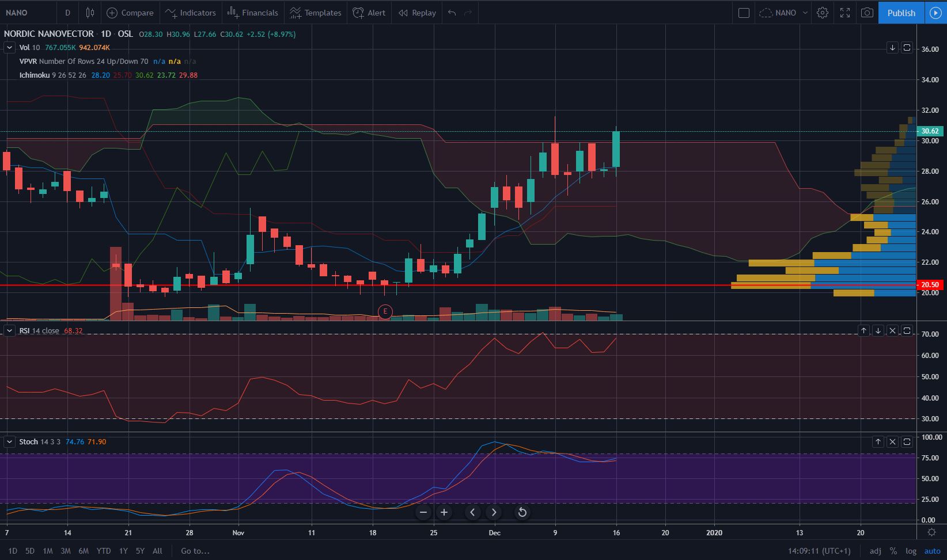Viewport: 947px width, 560px height.
Task: Select the 1Y date range
Action: point(123,551)
